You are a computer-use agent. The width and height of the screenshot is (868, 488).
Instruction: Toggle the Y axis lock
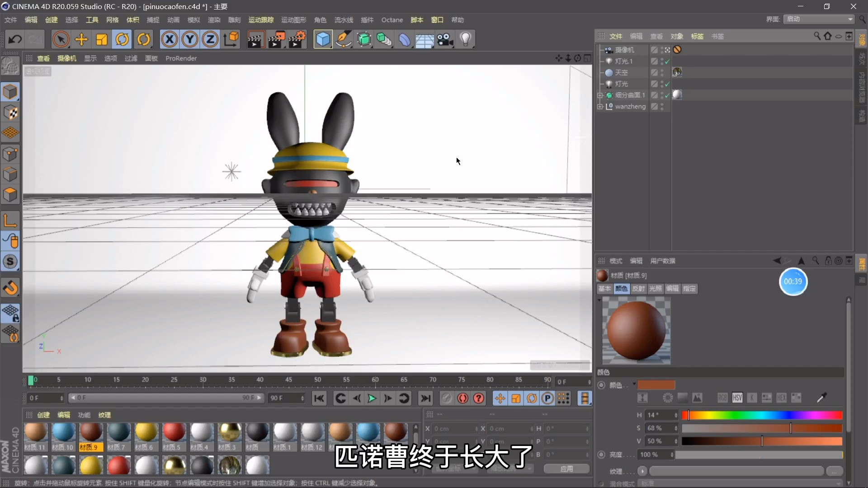tap(190, 39)
